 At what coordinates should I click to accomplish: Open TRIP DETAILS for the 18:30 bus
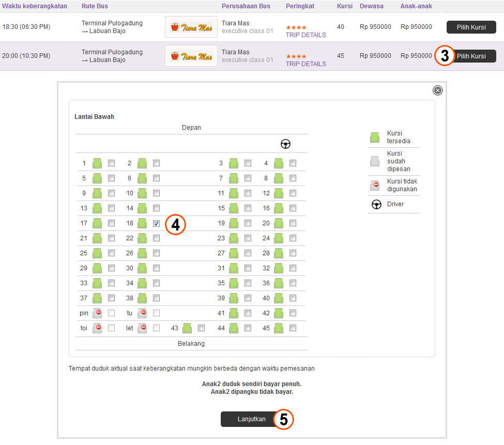(306, 35)
